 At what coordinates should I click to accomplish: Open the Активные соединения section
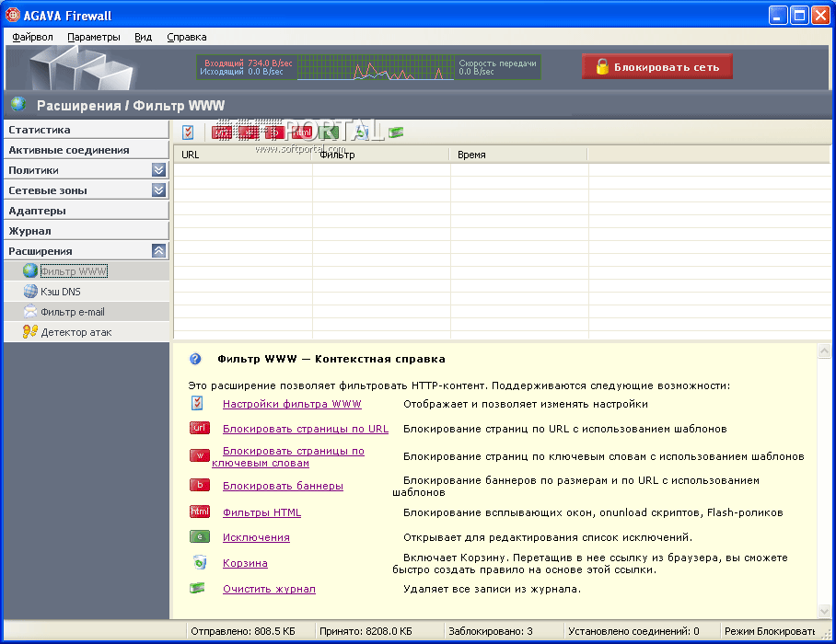tap(86, 150)
